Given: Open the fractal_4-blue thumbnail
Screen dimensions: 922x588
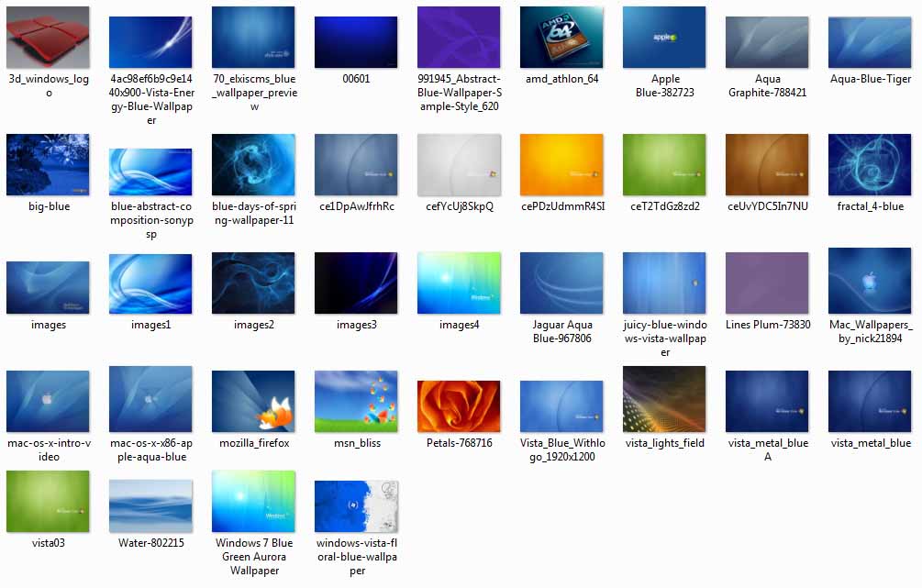Looking at the screenshot, I should (x=870, y=165).
